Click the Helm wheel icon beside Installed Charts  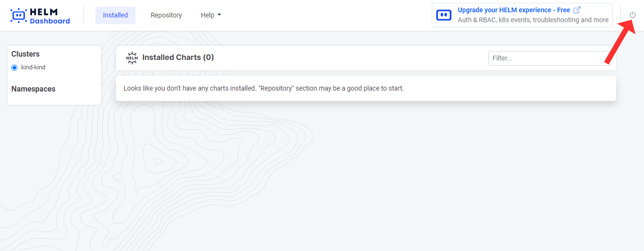tap(132, 58)
